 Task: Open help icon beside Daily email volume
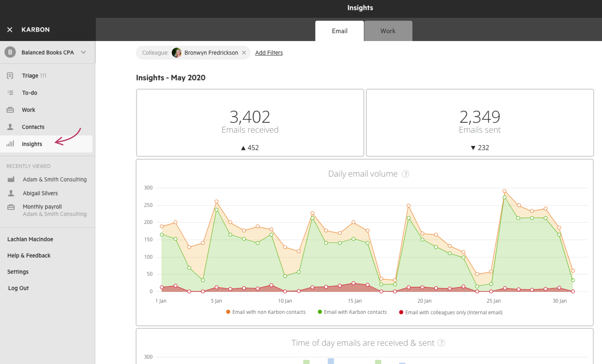click(405, 174)
